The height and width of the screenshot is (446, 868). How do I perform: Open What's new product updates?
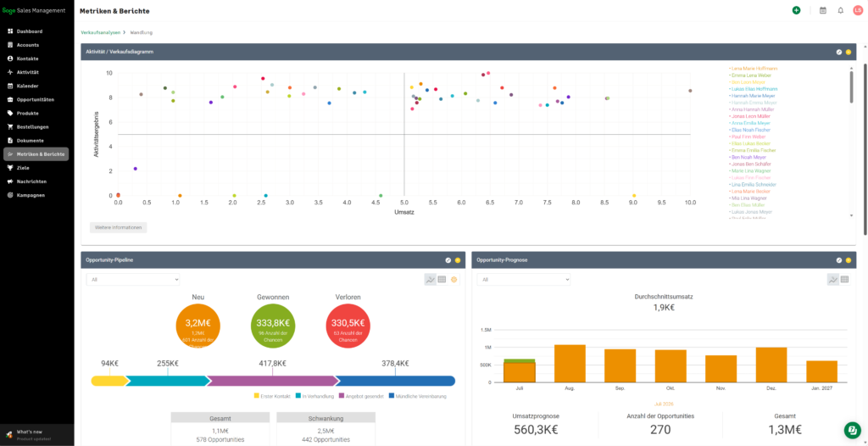(36, 434)
